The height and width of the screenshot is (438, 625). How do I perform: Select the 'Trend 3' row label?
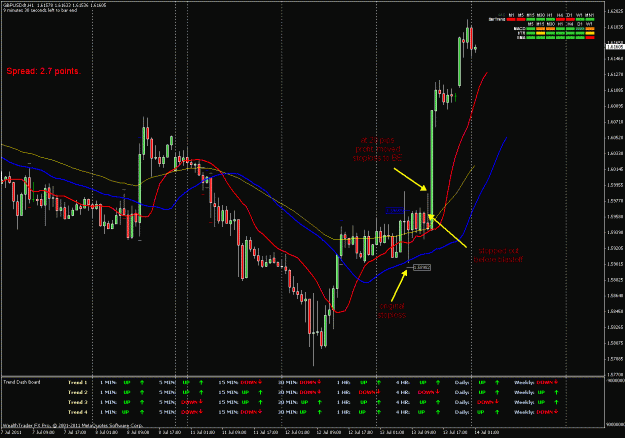pyautogui.click(x=78, y=402)
